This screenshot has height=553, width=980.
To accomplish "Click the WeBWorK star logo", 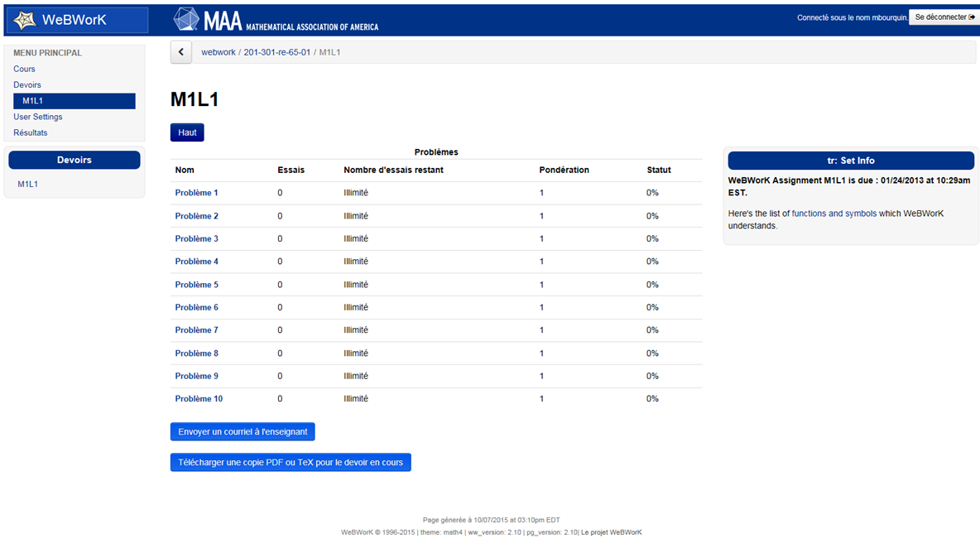I will [x=25, y=20].
